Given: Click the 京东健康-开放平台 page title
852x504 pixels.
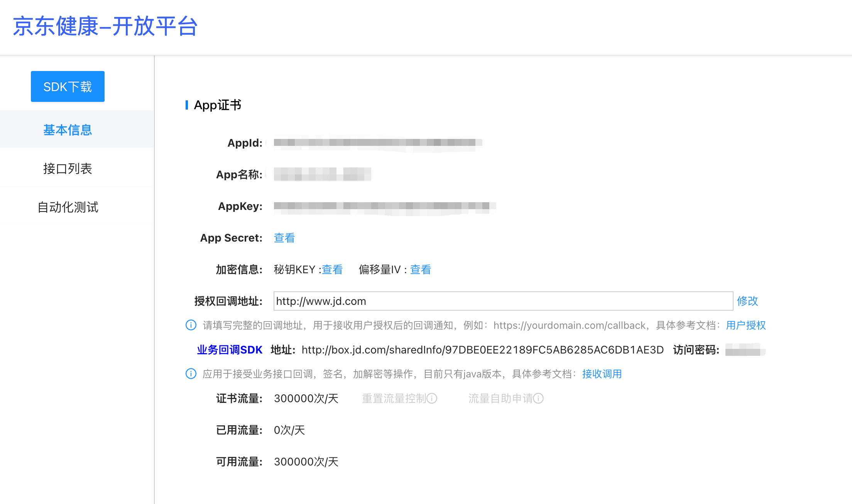Looking at the screenshot, I should click(x=105, y=27).
